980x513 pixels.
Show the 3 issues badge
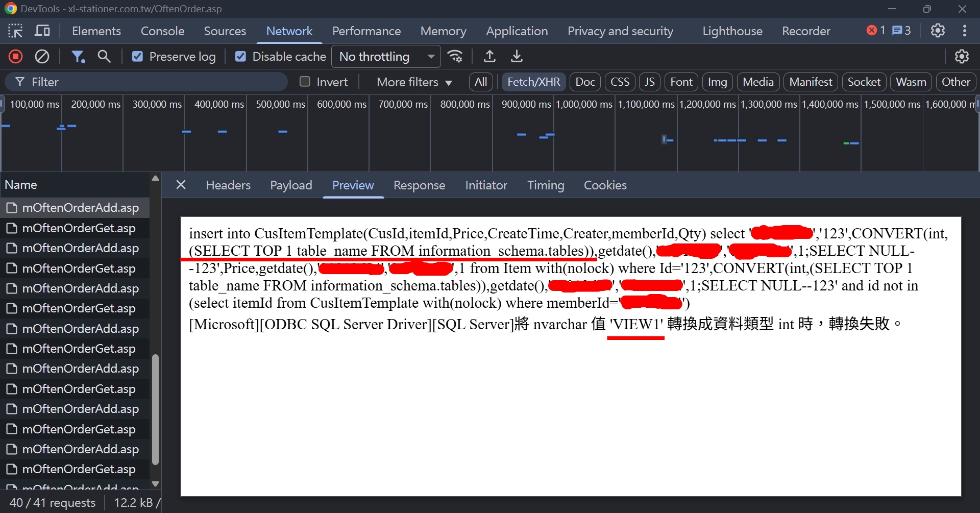(901, 31)
